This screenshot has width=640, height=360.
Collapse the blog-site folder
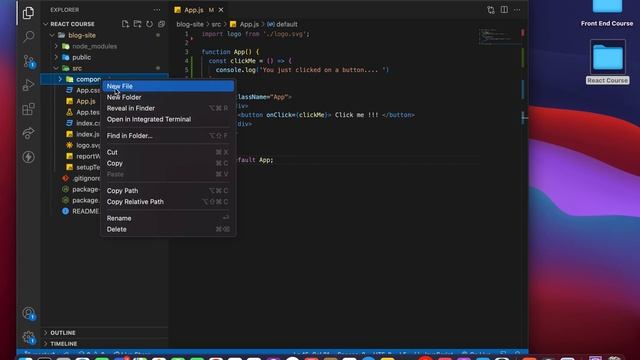pyautogui.click(x=52, y=36)
